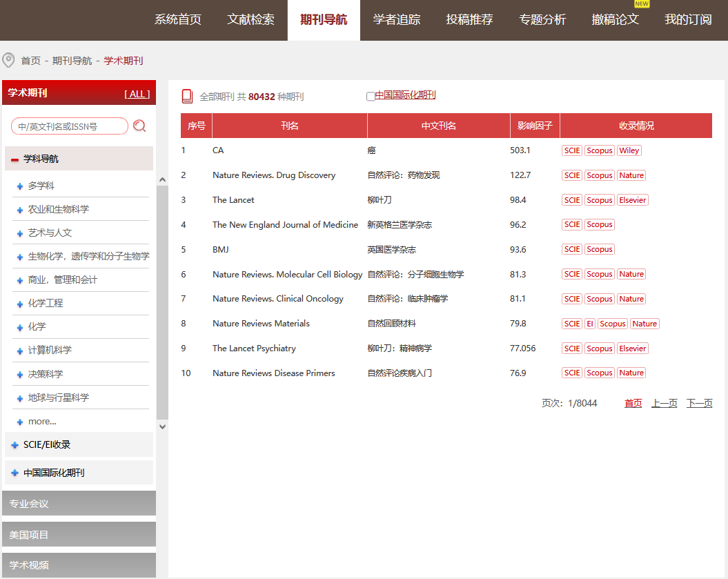This screenshot has height=579, width=728.
Task: Click the red journal book icon
Action: [x=187, y=96]
